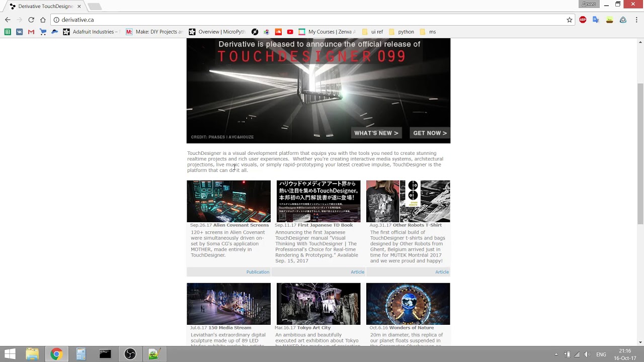Open the browser home page
Screen dimensions: 644x362
click(x=43, y=20)
